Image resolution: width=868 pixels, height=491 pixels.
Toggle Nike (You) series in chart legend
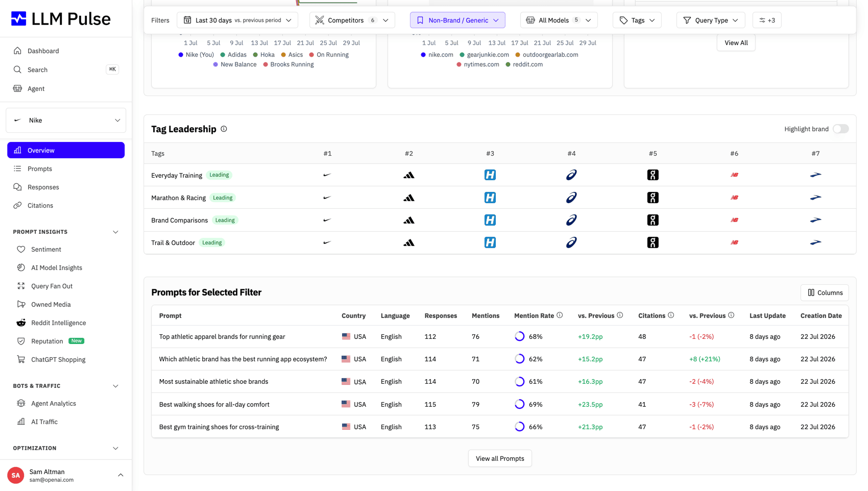[x=196, y=55]
